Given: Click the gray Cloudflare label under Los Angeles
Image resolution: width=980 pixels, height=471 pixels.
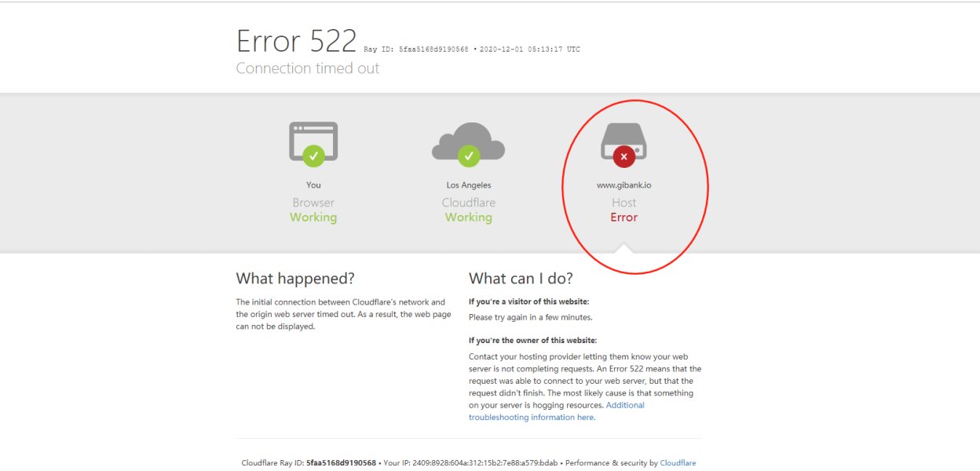Looking at the screenshot, I should pos(469,203).
